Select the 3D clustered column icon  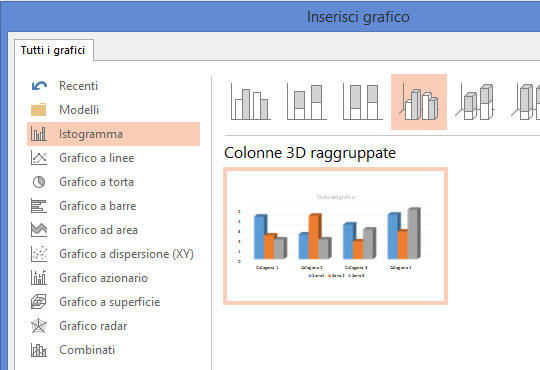pyautogui.click(x=419, y=102)
